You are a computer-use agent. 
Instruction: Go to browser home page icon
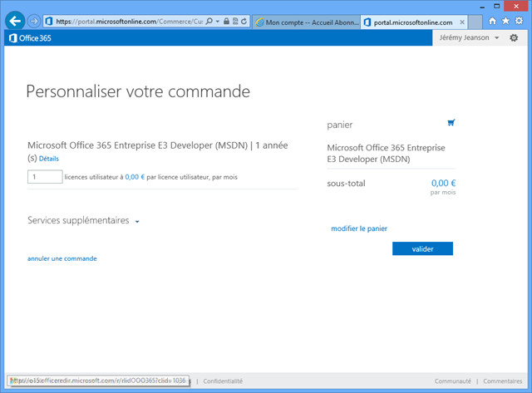pyautogui.click(x=492, y=21)
